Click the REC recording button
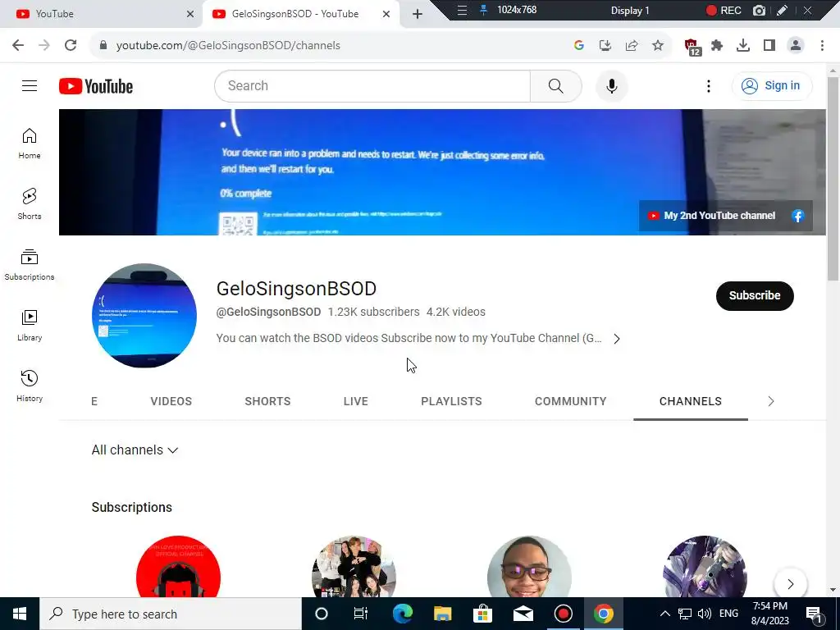Image resolution: width=840 pixels, height=630 pixels. [724, 10]
